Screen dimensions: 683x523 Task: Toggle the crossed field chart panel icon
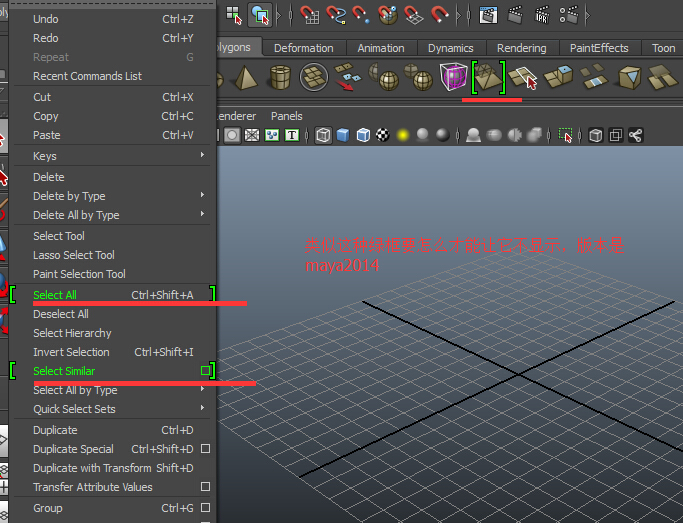(252, 135)
